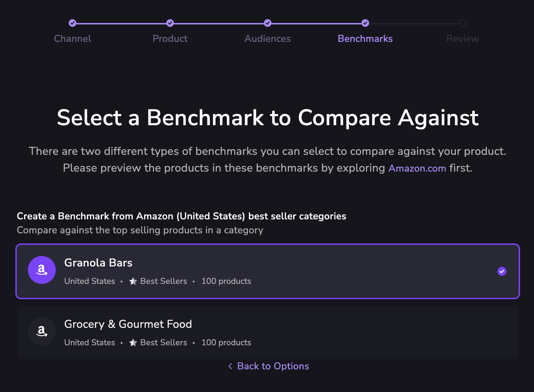Toggle the selected checkmark on Granola Bars
534x392 pixels.
pos(502,271)
